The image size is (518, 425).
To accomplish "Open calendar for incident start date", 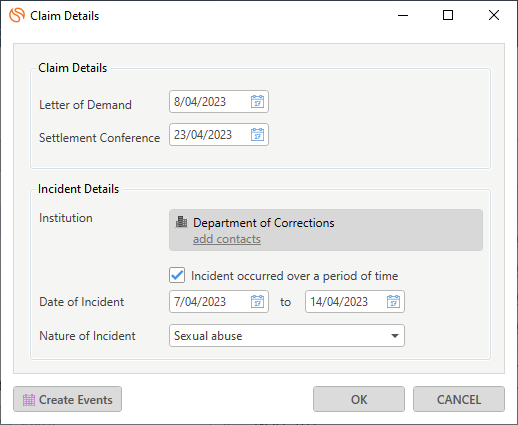I will [257, 302].
